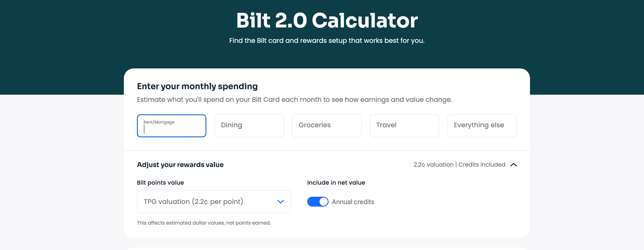644x250 pixels.
Task: Click the blue Annual credits switch
Action: tap(317, 201)
